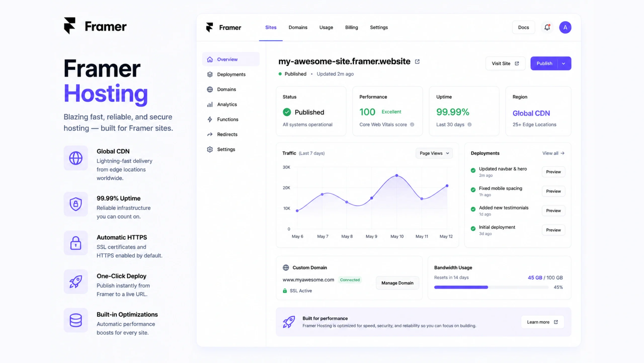Click the One-Click Deploy rocket icon
644x363 pixels.
tap(76, 281)
